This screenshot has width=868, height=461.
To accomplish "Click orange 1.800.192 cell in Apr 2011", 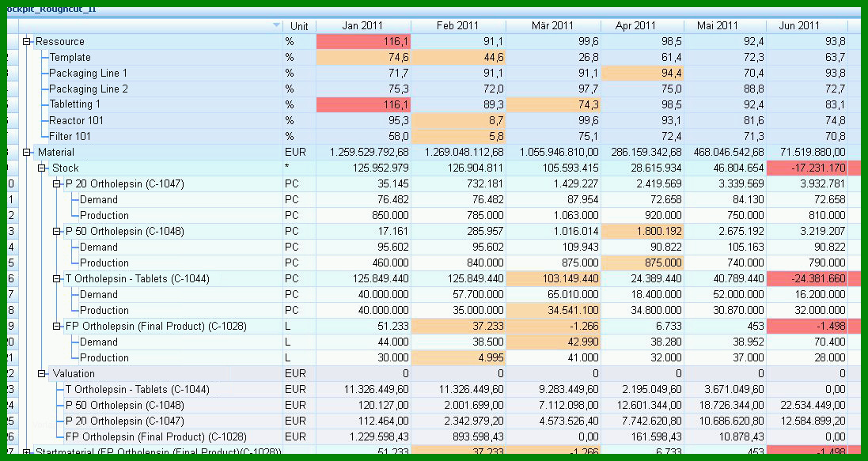I will (x=642, y=232).
